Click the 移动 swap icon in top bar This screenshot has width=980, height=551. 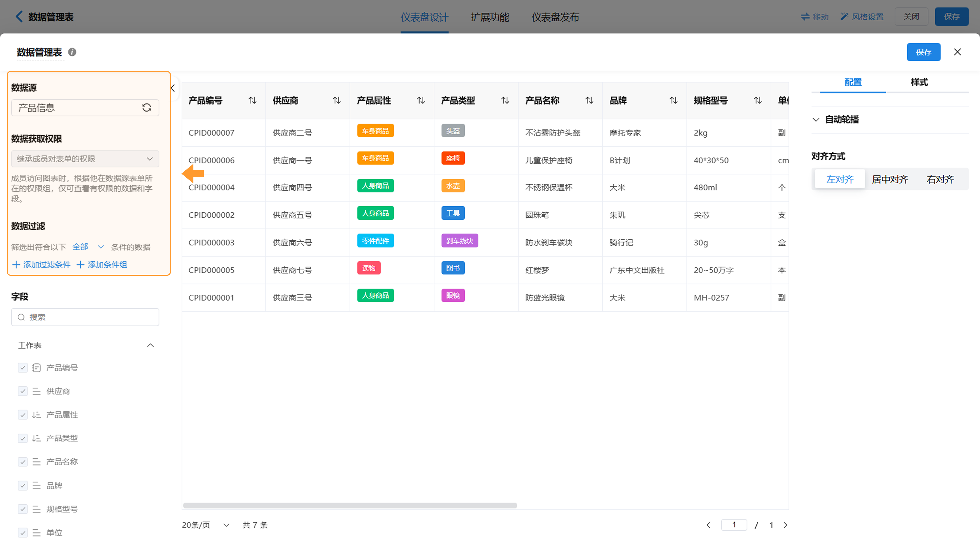[805, 17]
